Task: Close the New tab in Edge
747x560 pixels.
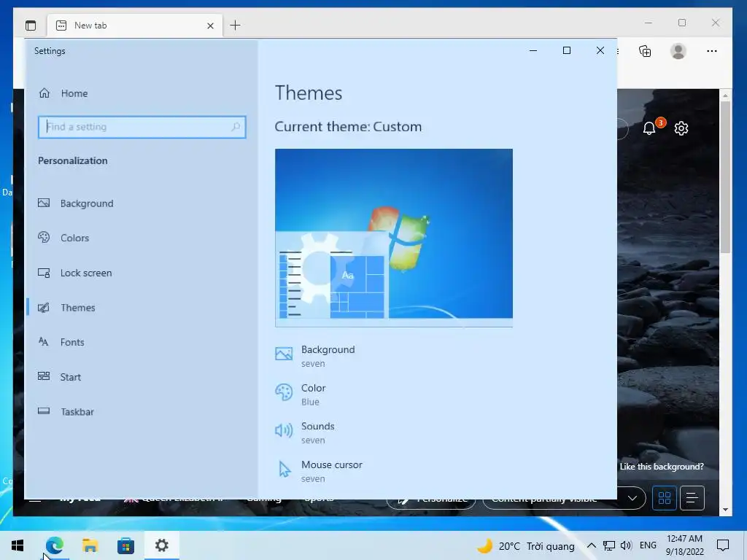Action: [210, 26]
